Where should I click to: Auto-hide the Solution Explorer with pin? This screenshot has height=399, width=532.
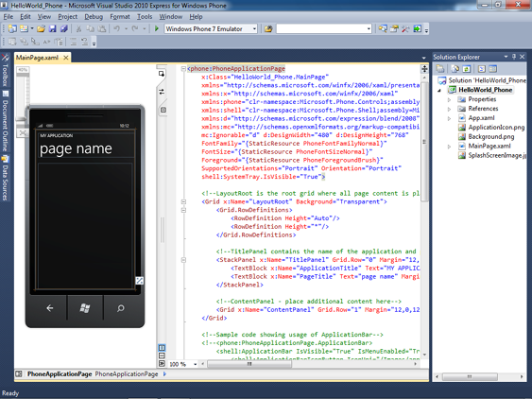tap(514, 57)
